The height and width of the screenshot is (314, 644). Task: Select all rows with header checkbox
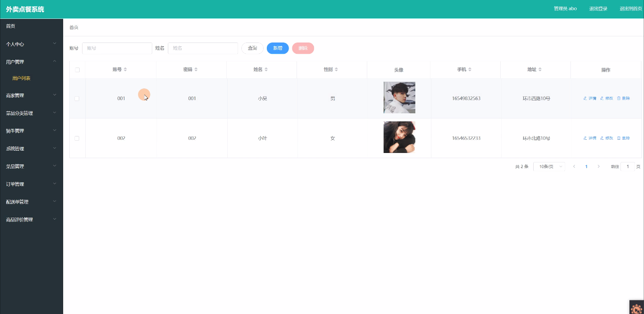[x=77, y=70]
